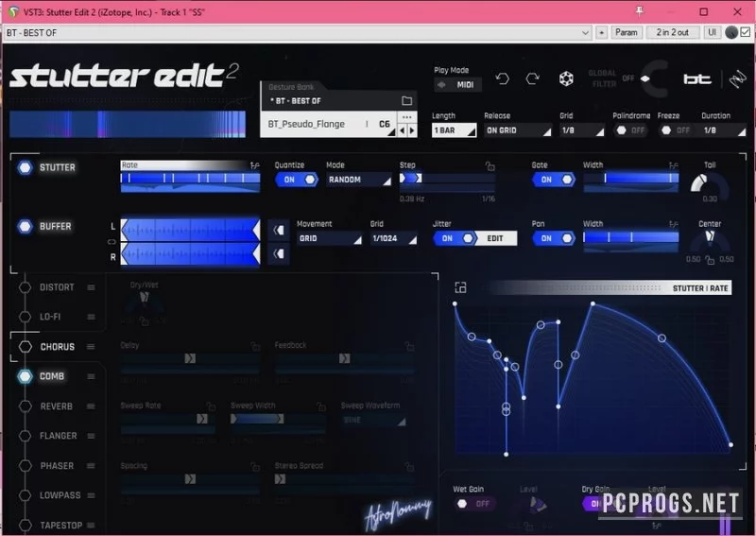The image size is (756, 536).
Task: Open Comb module options menu
Action: click(x=91, y=376)
